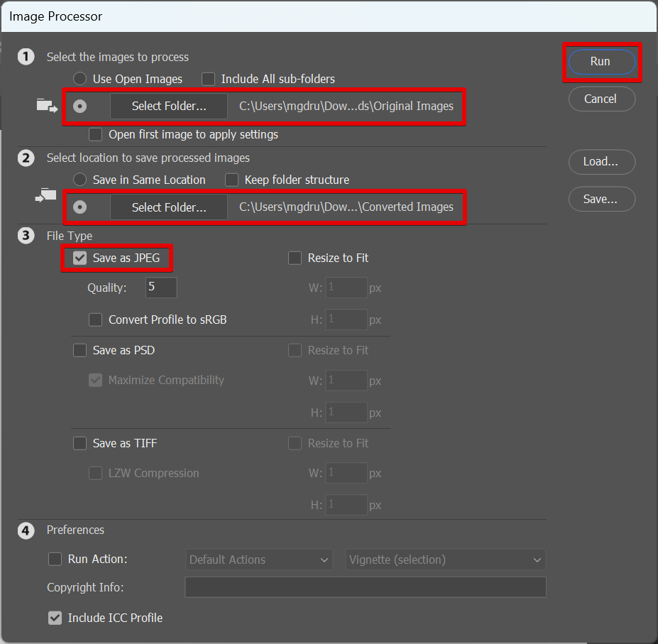
Task: Check the Save as PSD option
Action: pyautogui.click(x=81, y=351)
